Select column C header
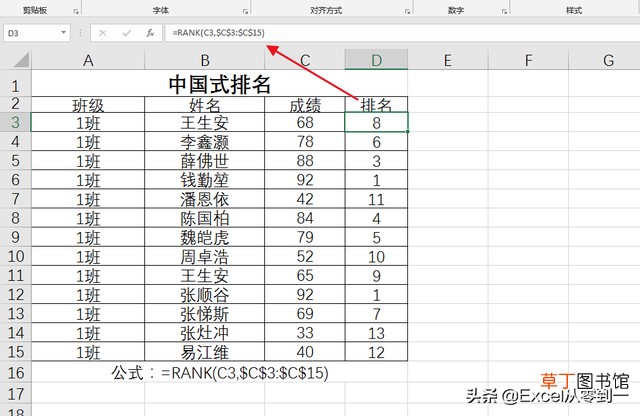Viewport: 640px width, 416px height. point(305,60)
